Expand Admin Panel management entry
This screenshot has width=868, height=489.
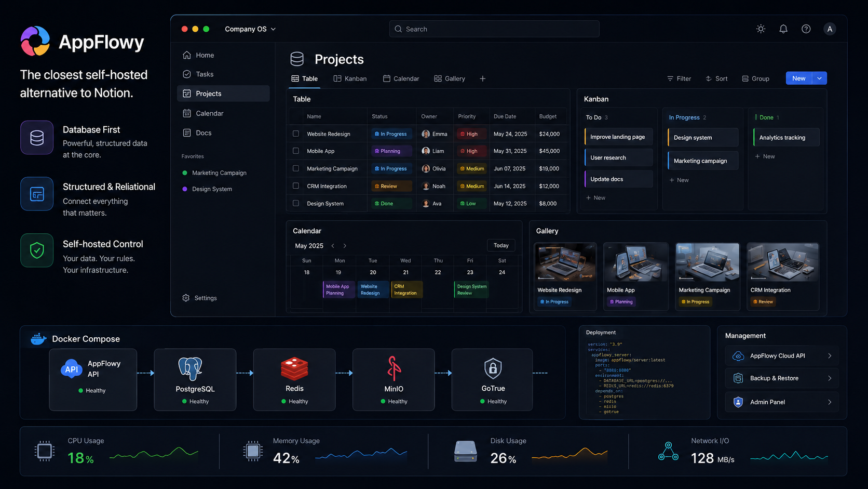(x=782, y=402)
